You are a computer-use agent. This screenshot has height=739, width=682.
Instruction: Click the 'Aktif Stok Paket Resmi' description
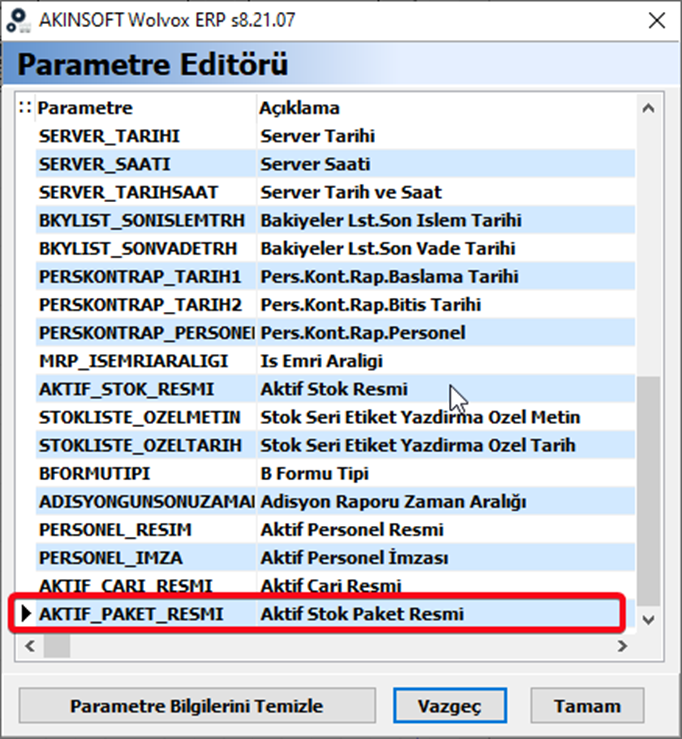click(362, 614)
